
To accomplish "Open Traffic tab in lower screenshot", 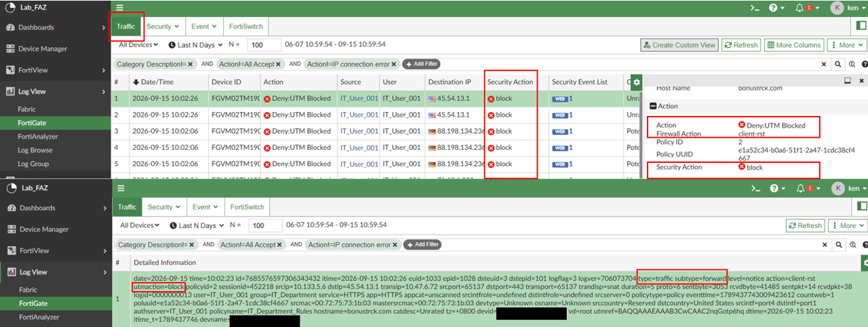I will (x=127, y=207).
